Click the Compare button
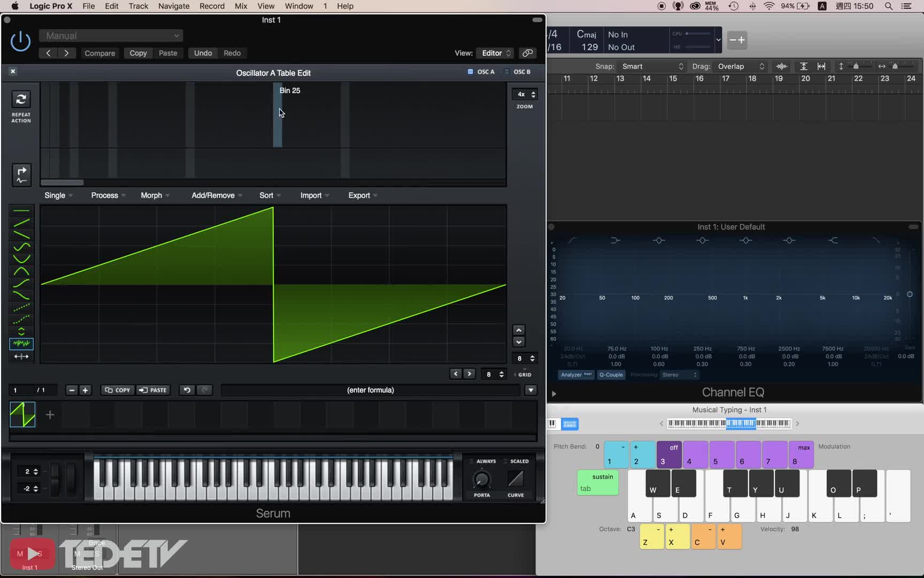This screenshot has width=924, height=578. (99, 53)
